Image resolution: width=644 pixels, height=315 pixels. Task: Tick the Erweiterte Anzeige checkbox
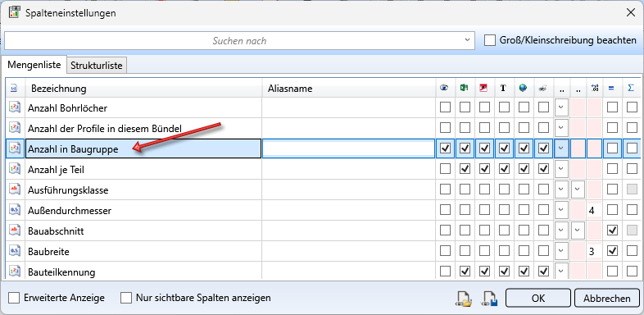coord(14,298)
